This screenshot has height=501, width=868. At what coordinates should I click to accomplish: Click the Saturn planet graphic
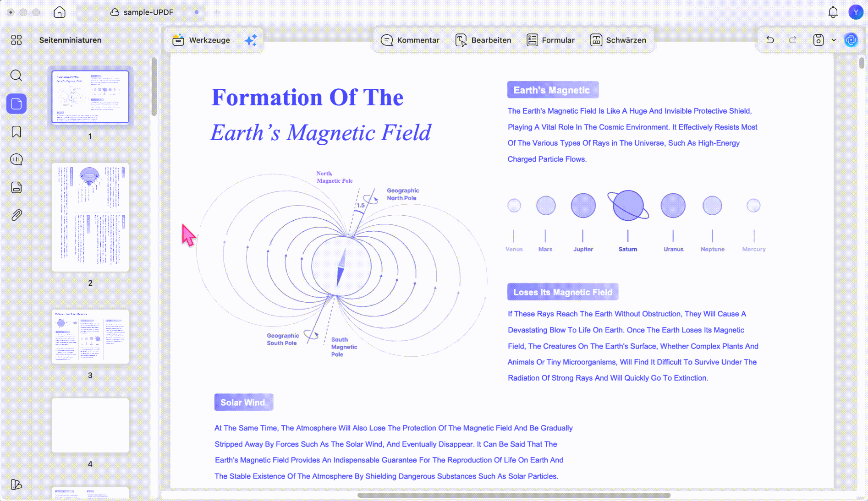coord(628,206)
